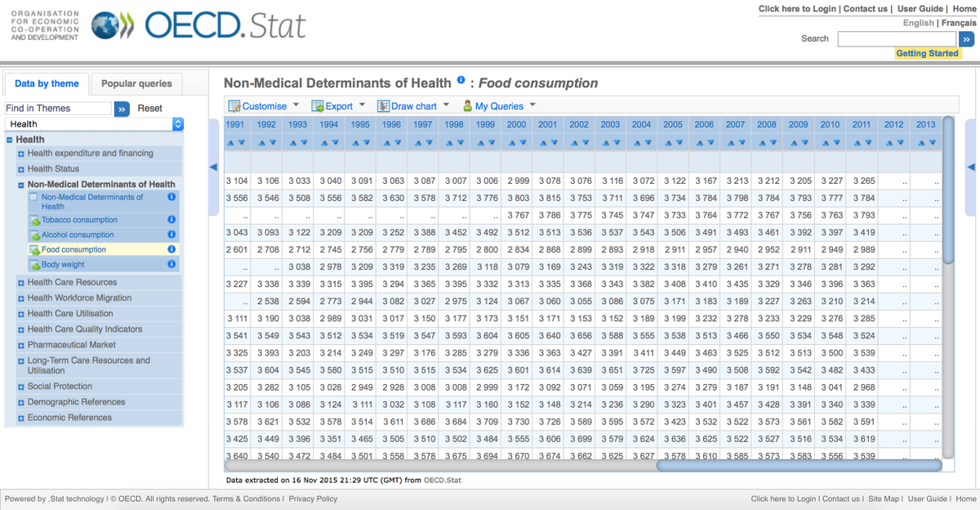Select the Data by theme tab

(47, 83)
